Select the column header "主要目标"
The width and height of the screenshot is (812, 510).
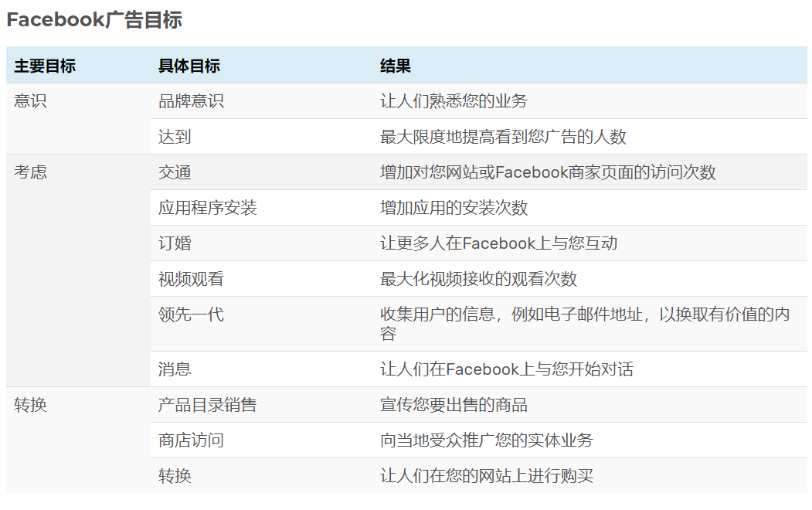[x=45, y=66]
